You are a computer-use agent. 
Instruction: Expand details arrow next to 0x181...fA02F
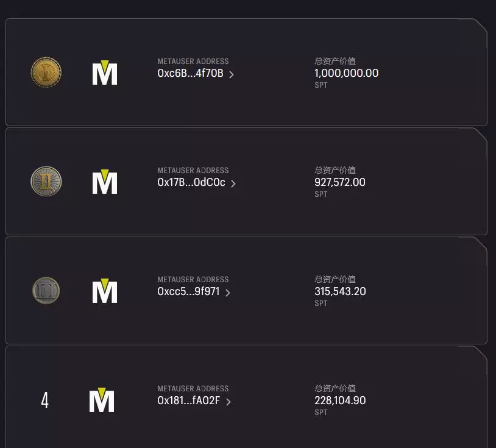pyautogui.click(x=229, y=402)
